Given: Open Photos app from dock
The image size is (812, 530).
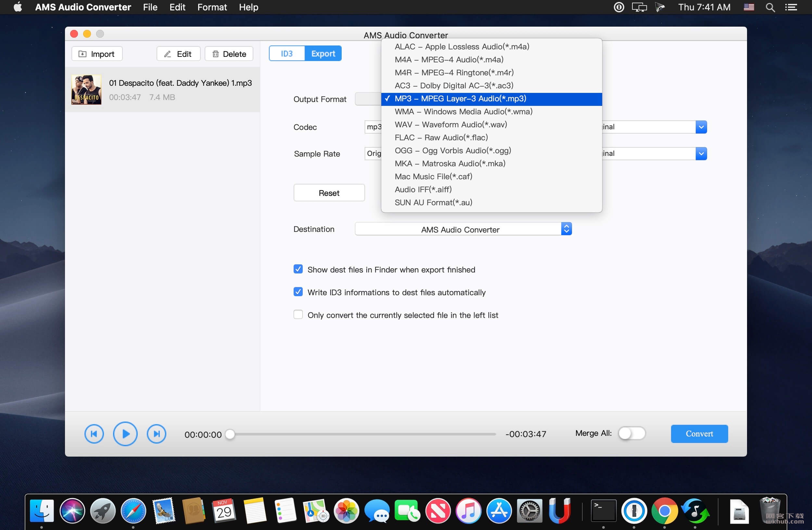Looking at the screenshot, I should pyautogui.click(x=346, y=511).
